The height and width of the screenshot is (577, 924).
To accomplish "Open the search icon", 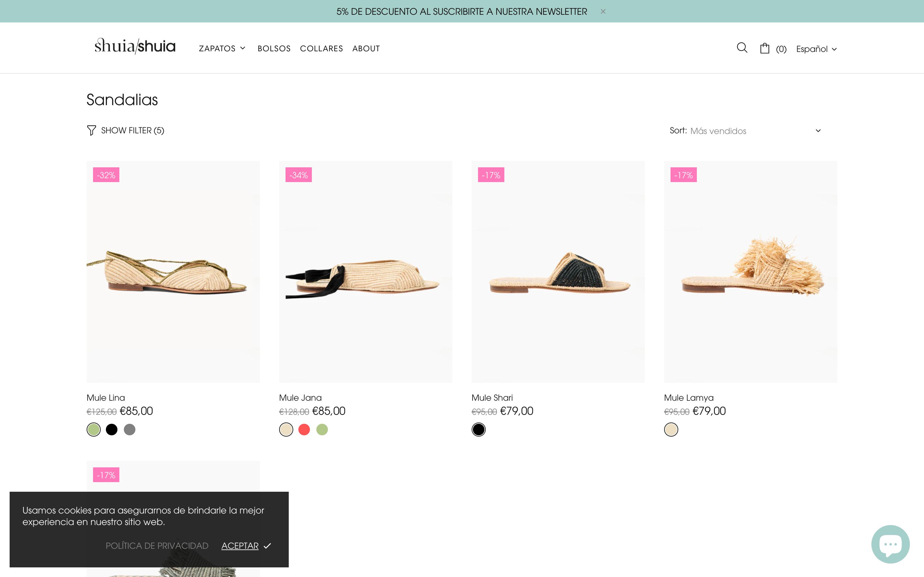I will (x=742, y=48).
